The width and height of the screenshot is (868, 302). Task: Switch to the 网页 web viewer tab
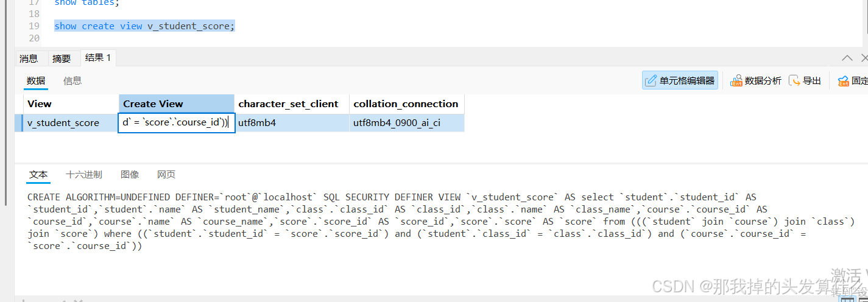pyautogui.click(x=166, y=175)
